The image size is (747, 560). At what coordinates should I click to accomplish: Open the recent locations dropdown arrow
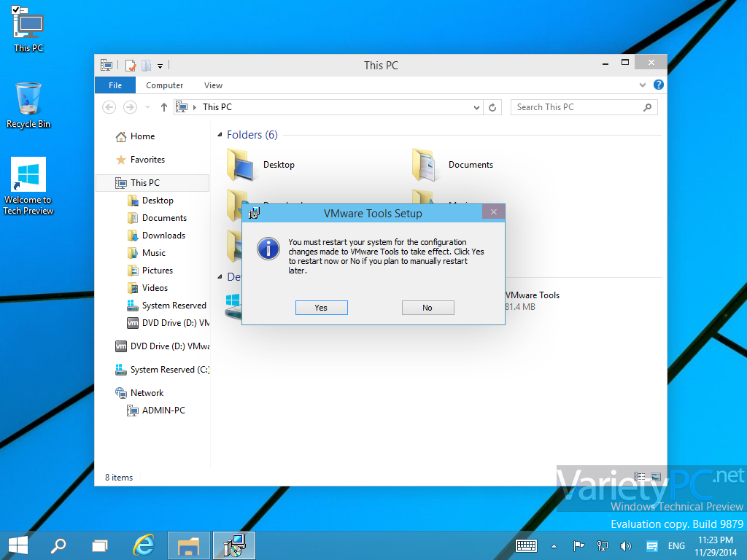click(x=147, y=107)
